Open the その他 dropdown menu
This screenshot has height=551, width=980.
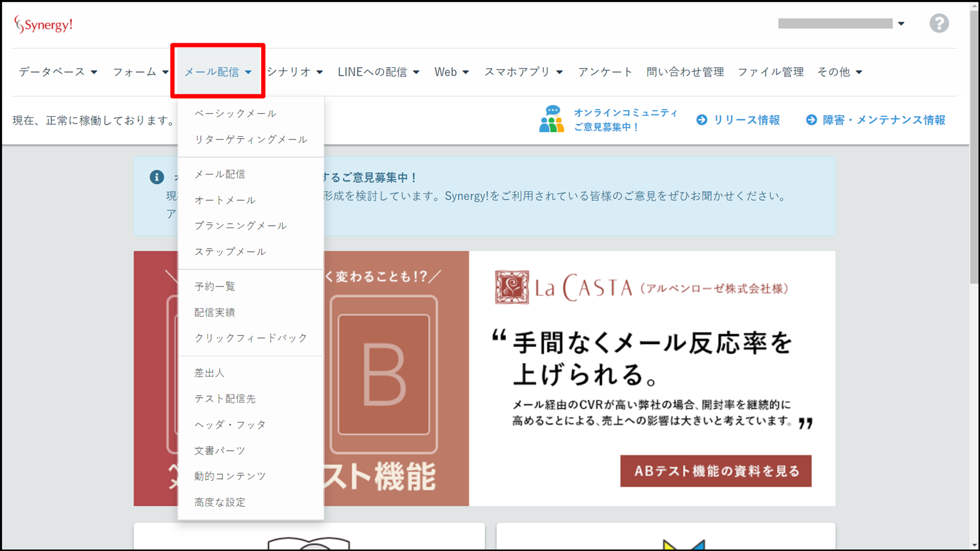(839, 72)
